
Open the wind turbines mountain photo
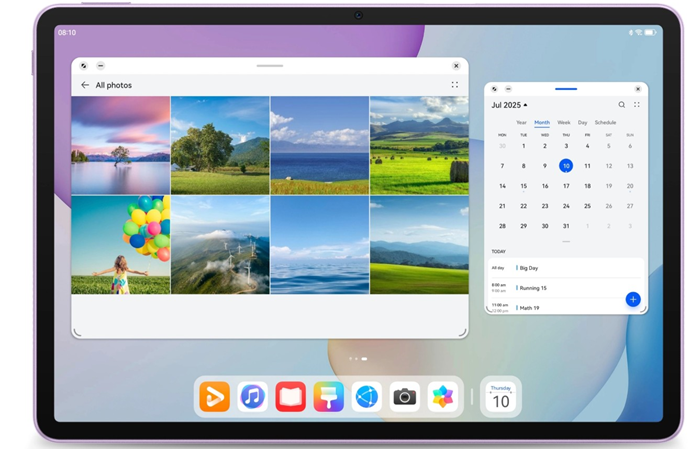[220, 245]
